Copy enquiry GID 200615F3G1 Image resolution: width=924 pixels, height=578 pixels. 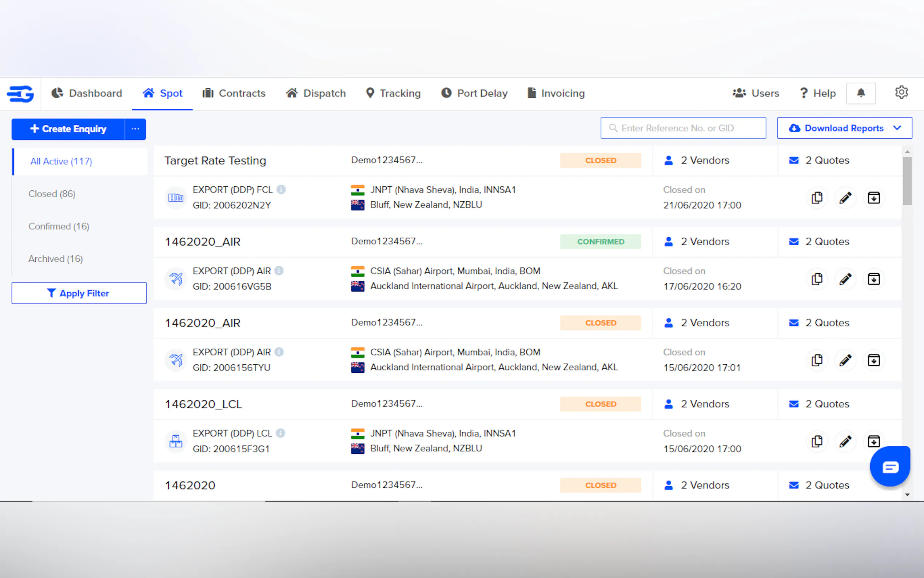[817, 442]
